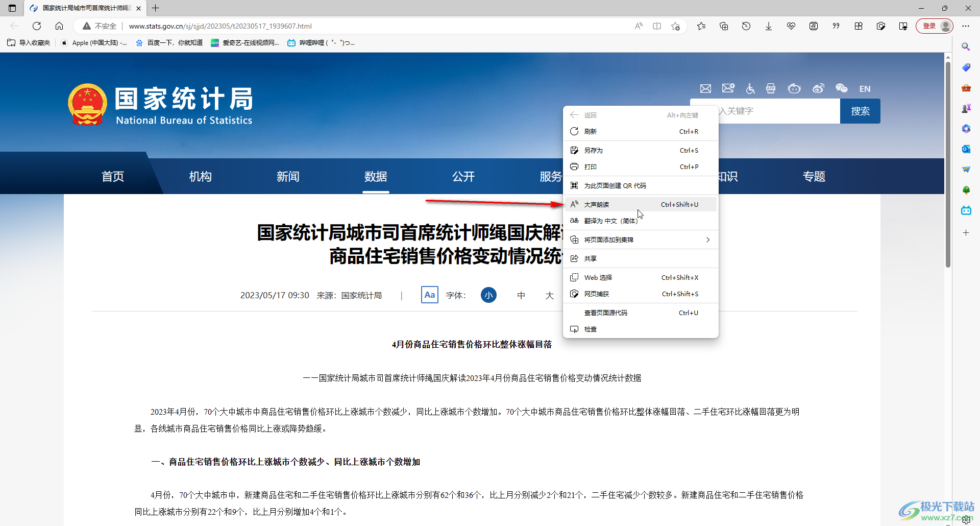Click the page vertical scrollbar

948,163
